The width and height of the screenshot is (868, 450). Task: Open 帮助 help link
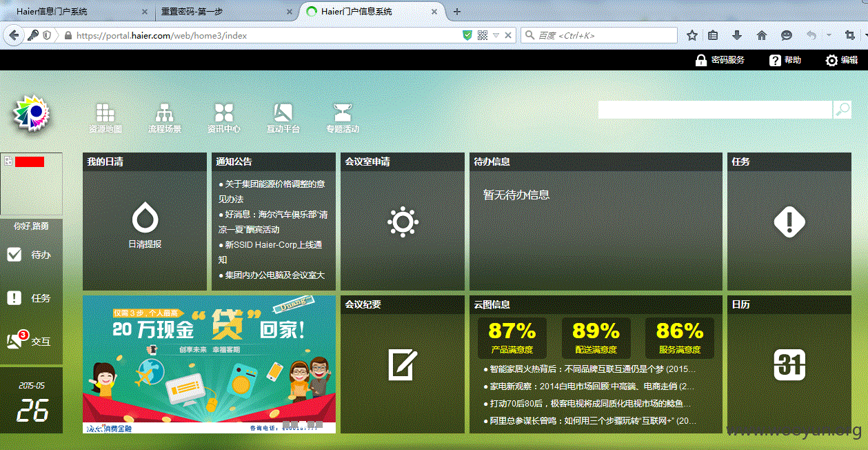(785, 60)
